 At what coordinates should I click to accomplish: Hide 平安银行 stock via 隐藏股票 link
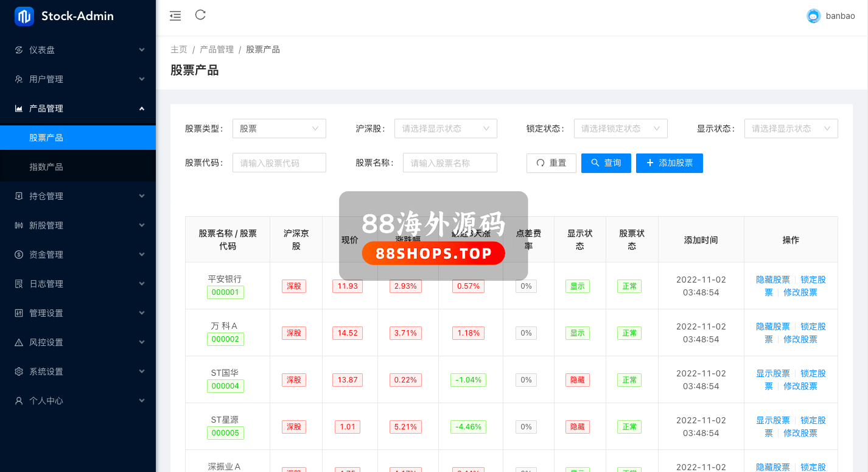tap(772, 280)
